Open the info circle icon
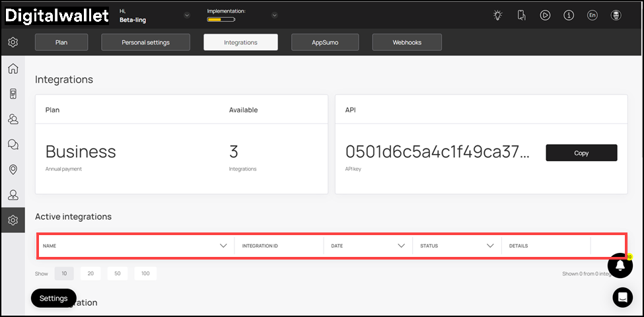This screenshot has width=644, height=317. point(569,15)
